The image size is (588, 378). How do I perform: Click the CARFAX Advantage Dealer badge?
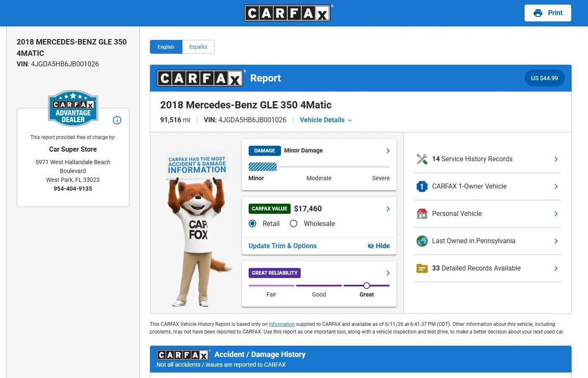coord(73,108)
